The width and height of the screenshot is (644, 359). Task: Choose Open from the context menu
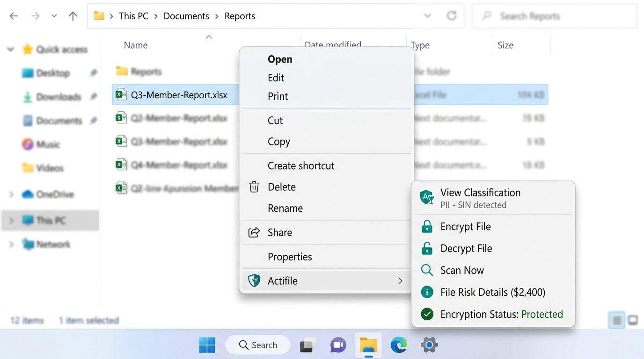(279, 59)
